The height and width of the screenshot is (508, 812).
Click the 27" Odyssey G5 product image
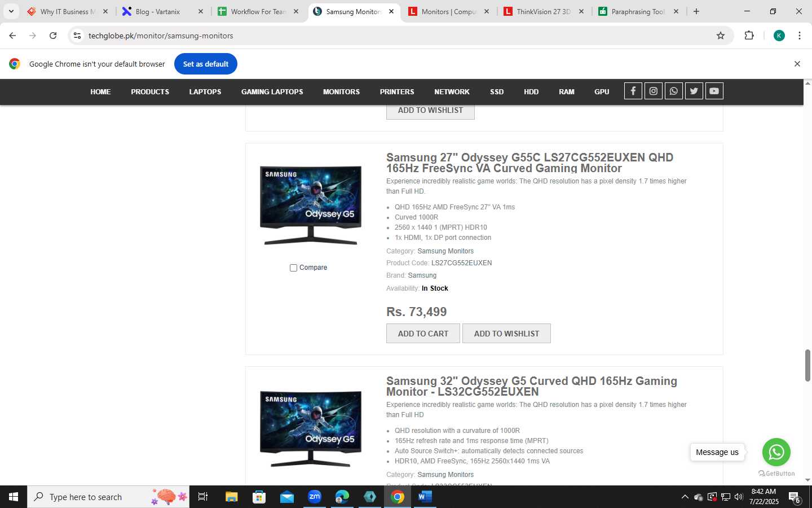(x=310, y=205)
